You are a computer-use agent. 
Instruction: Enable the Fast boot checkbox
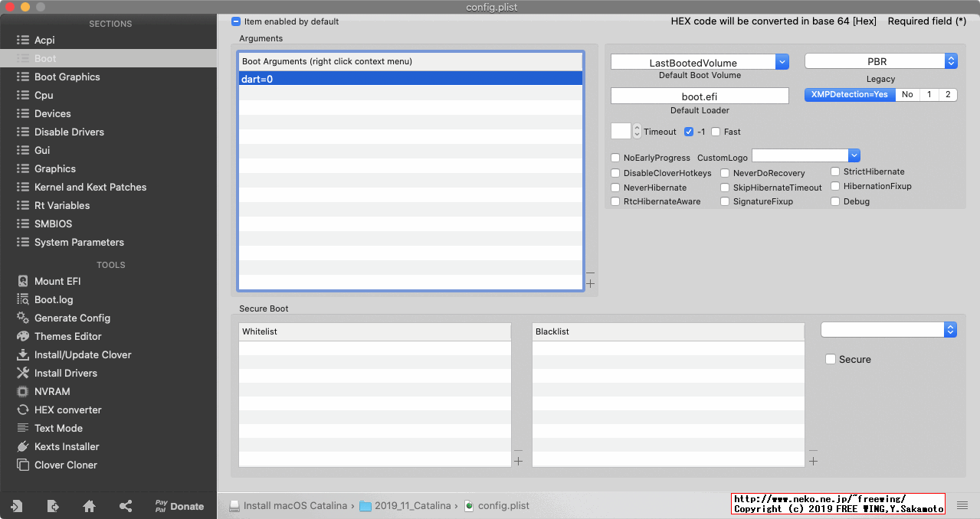click(x=716, y=132)
